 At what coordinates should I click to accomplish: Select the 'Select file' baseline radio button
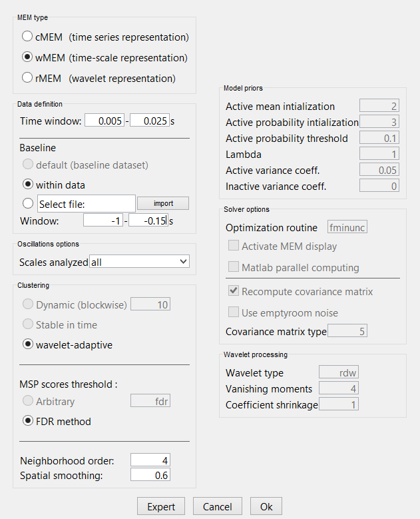28,203
